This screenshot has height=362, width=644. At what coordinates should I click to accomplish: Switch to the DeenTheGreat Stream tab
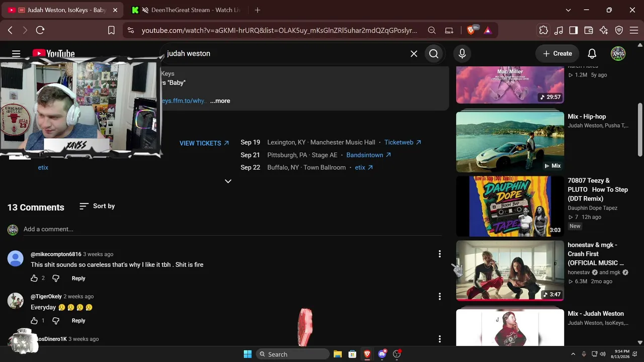click(x=186, y=10)
